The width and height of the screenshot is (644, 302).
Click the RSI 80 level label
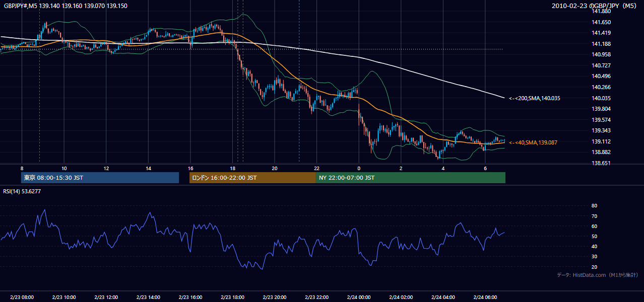point(594,206)
